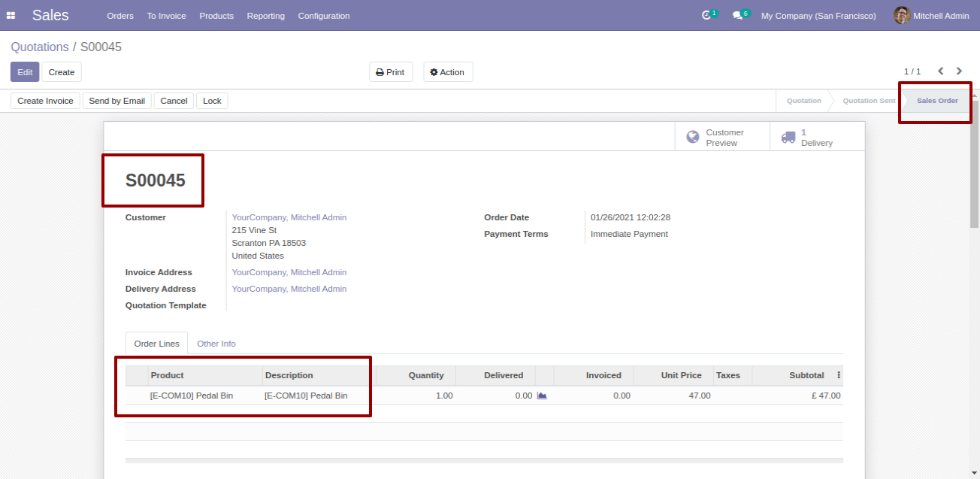Screen dimensions: 980x479
Task: Click the Quotation status stage
Action: 804,101
